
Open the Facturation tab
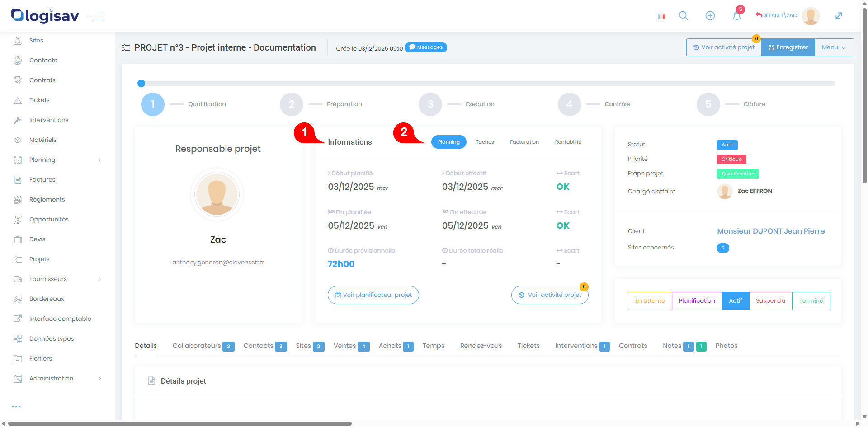(x=524, y=142)
